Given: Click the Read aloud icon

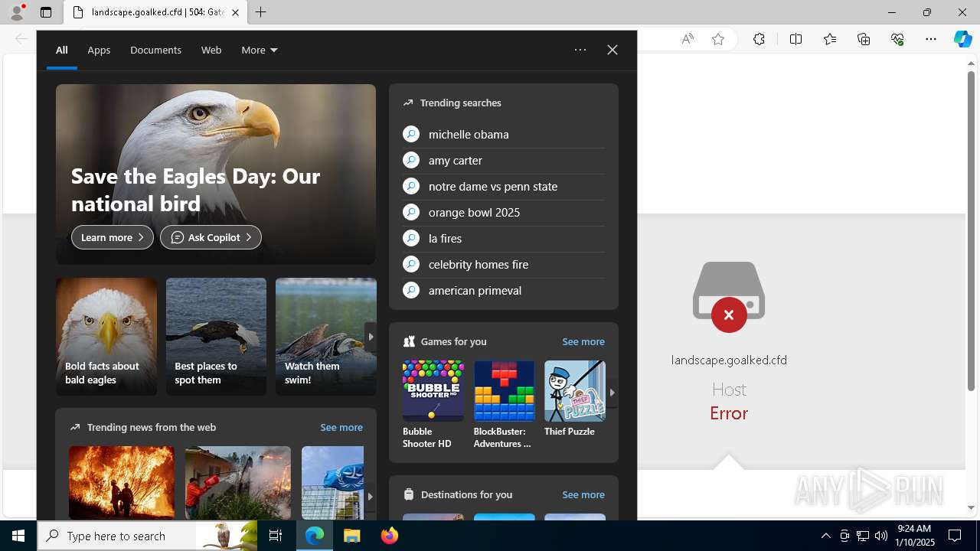Looking at the screenshot, I should [x=688, y=39].
